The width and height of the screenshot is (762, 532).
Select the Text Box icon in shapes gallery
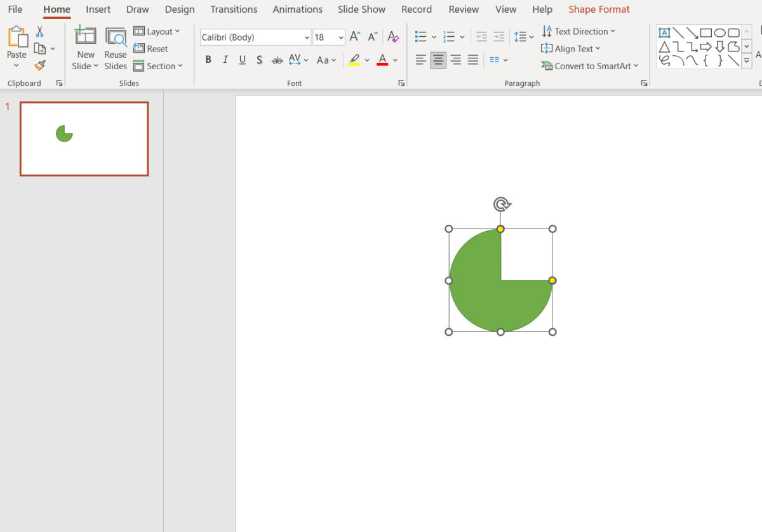(664, 31)
